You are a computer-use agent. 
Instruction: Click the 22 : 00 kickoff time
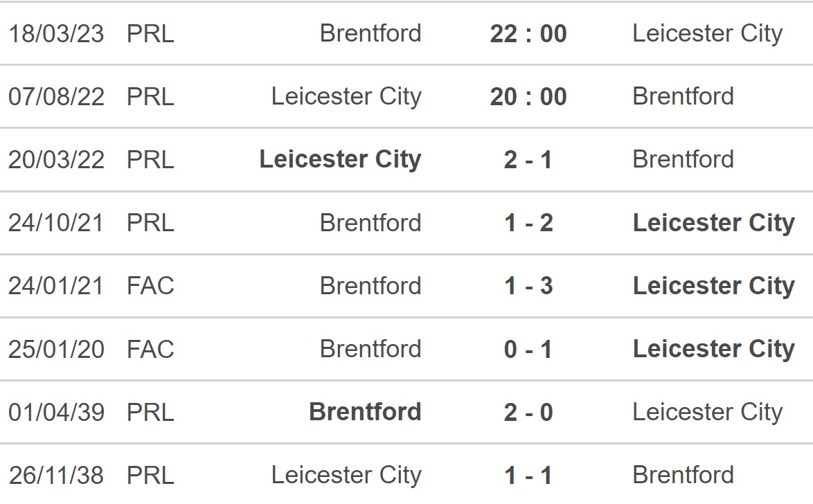[x=528, y=33]
